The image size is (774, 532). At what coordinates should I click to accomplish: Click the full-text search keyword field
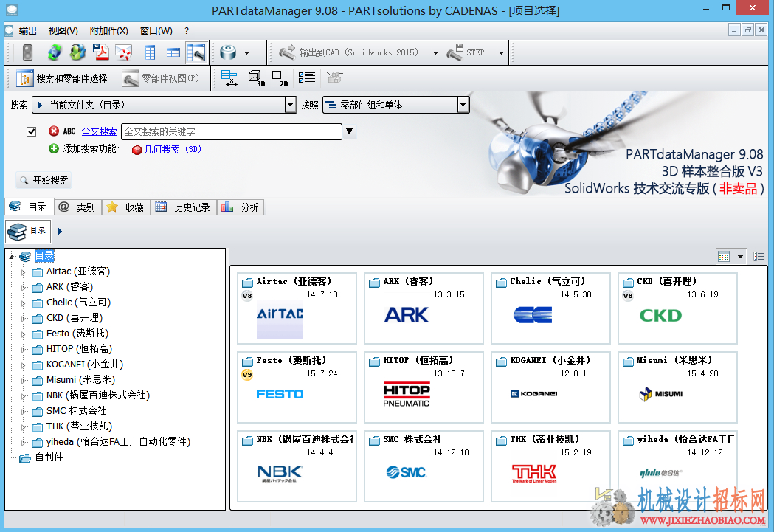pyautogui.click(x=231, y=131)
